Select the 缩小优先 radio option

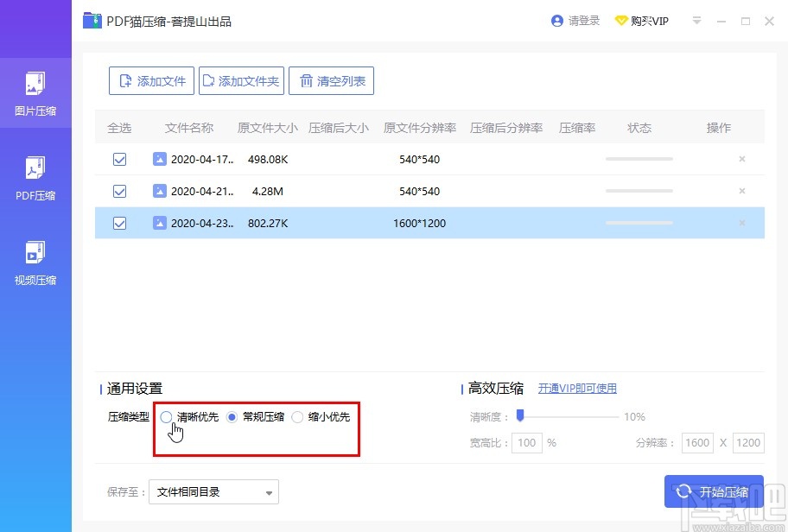pos(297,417)
